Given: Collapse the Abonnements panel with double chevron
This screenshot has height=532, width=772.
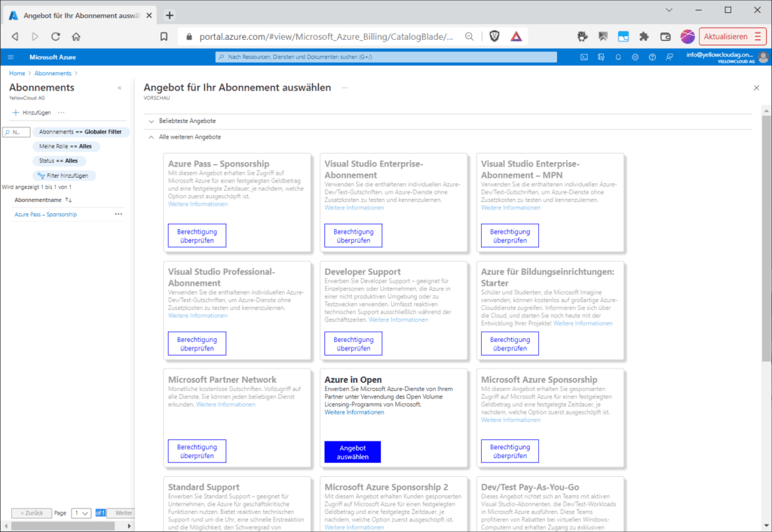Looking at the screenshot, I should click(119, 88).
